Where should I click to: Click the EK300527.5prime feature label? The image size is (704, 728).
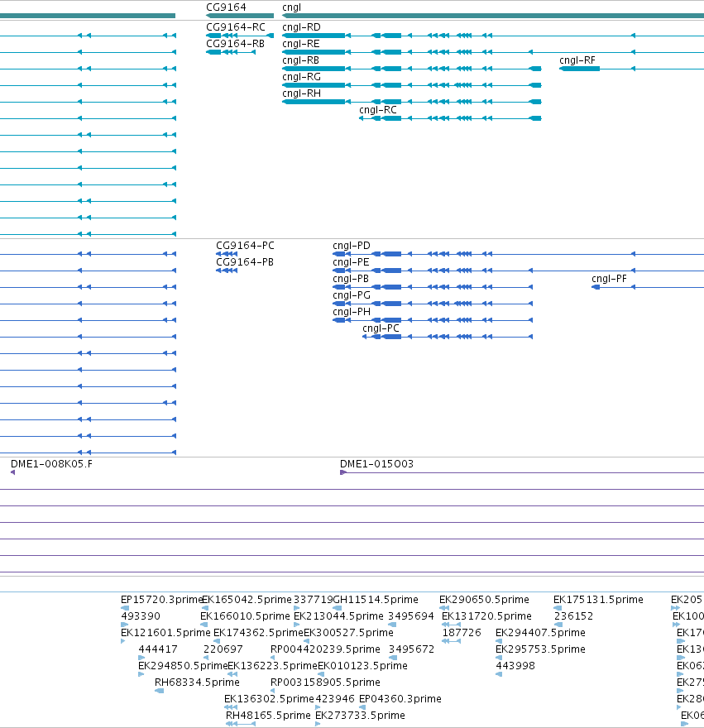(348, 633)
